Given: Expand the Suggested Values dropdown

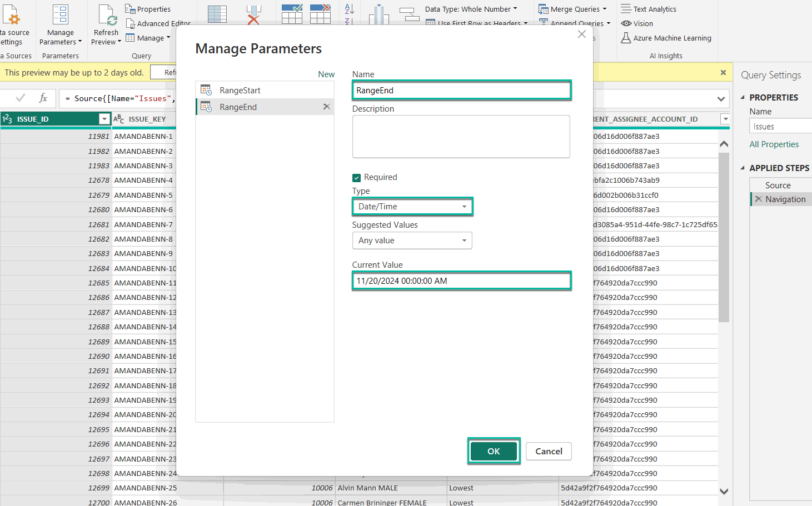Looking at the screenshot, I should click(412, 241).
